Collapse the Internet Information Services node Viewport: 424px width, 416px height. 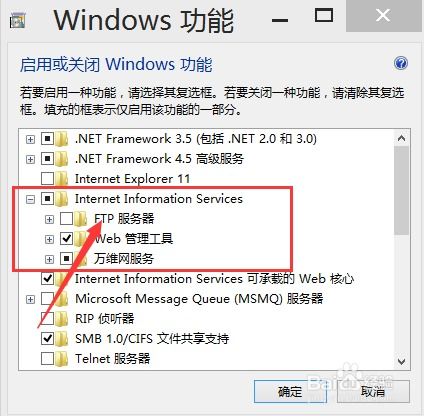click(30, 199)
